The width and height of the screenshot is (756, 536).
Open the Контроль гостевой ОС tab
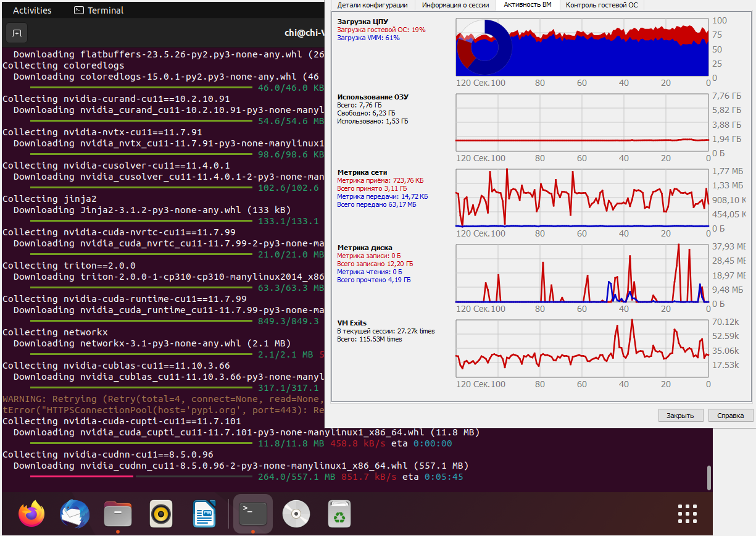[602, 5]
